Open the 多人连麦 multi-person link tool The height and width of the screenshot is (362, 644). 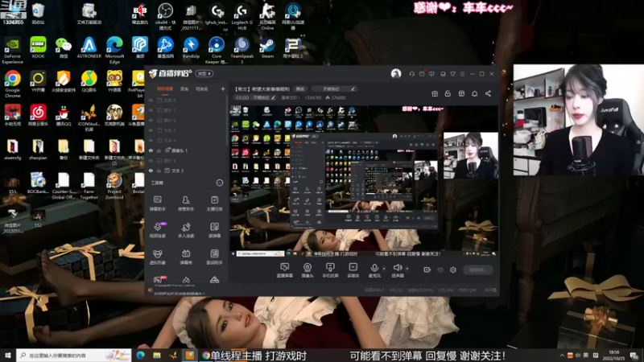pos(186,230)
